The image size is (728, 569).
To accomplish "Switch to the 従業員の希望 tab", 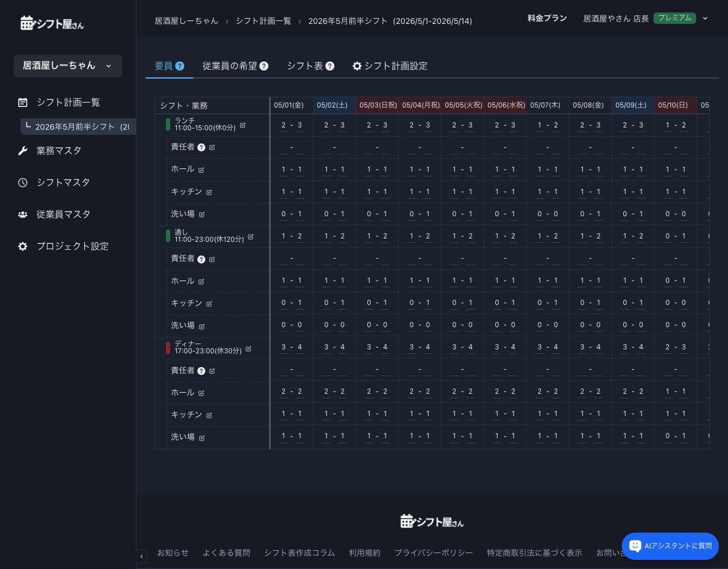I will point(229,66).
